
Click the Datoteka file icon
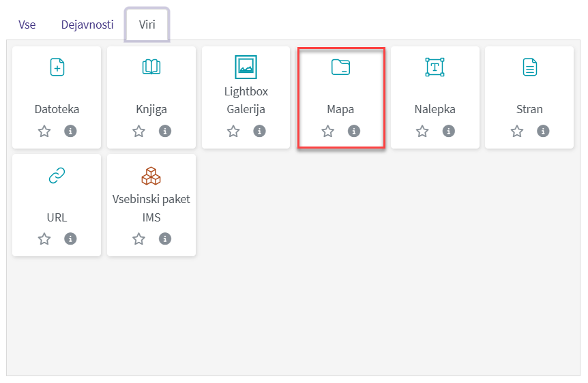click(57, 67)
